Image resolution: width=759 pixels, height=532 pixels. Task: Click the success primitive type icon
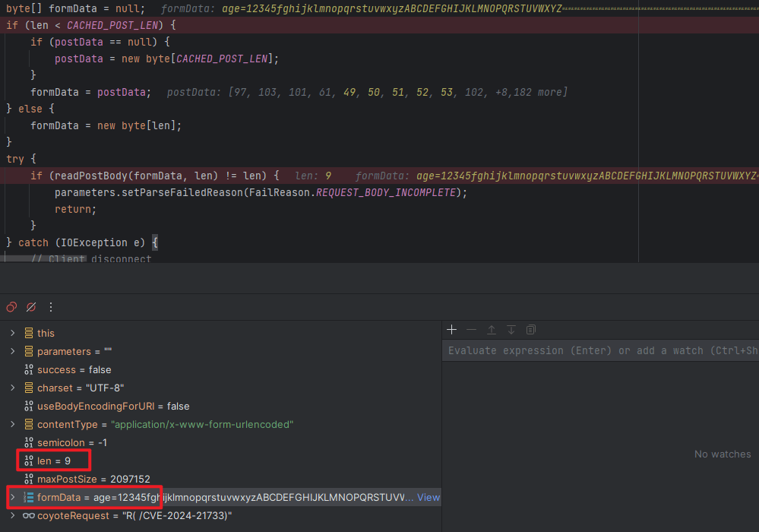pos(29,370)
